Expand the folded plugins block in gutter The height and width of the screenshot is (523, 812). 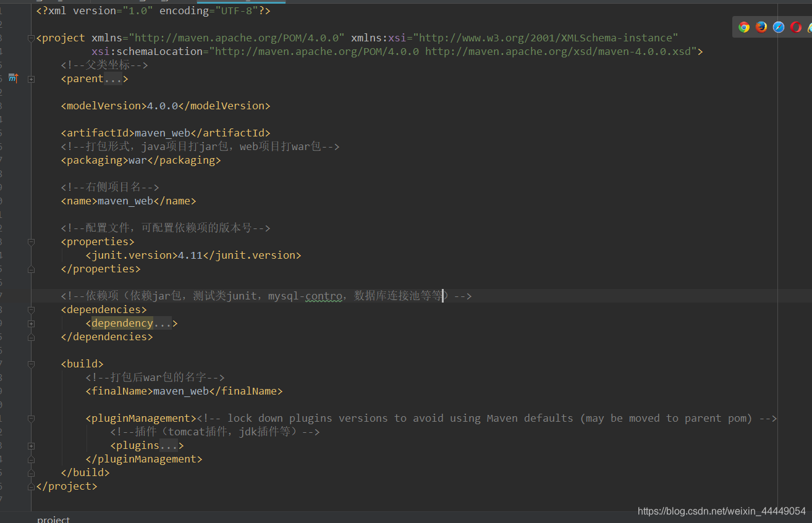click(x=31, y=446)
